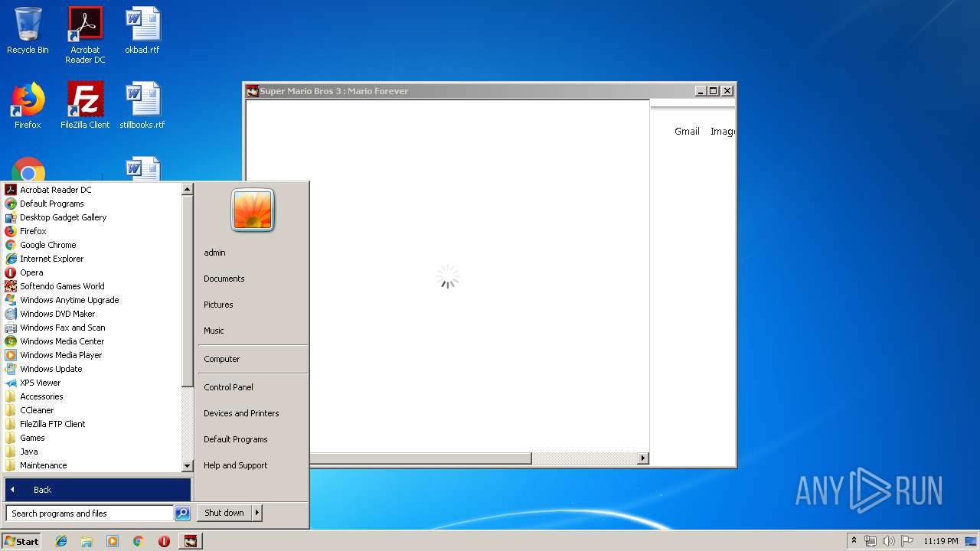Expand the FileZilla FTP Client folder
Image resolution: width=980 pixels, height=551 pixels.
pyautogui.click(x=52, y=424)
